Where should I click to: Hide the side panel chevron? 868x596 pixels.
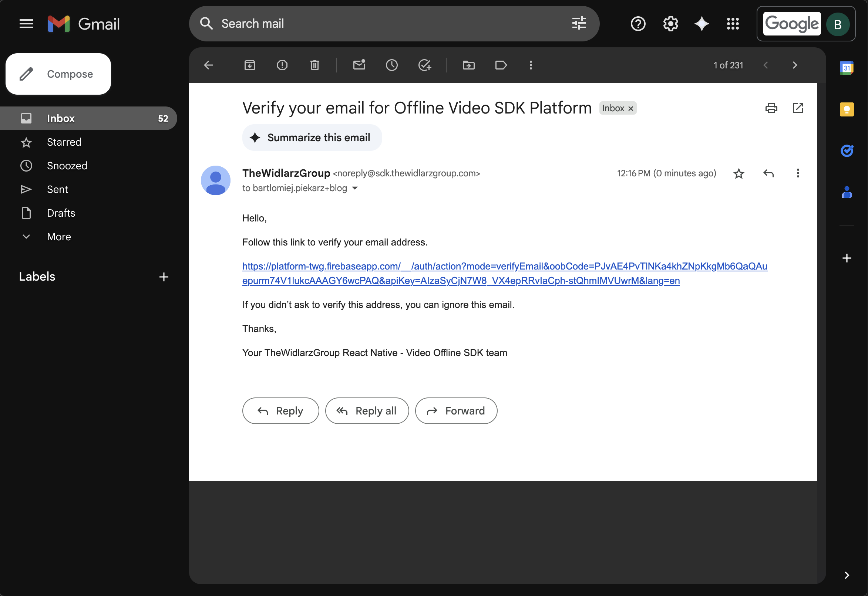coord(846,575)
